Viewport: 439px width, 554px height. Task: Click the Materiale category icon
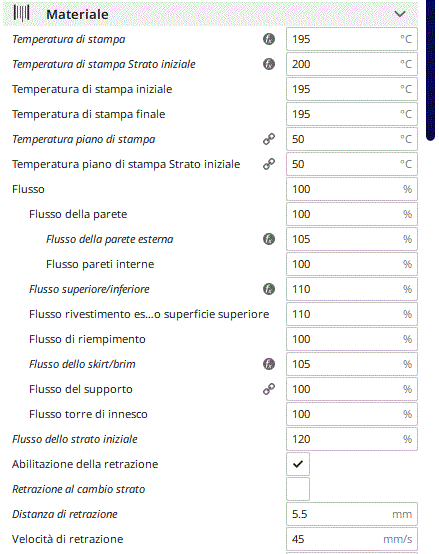[x=21, y=14]
